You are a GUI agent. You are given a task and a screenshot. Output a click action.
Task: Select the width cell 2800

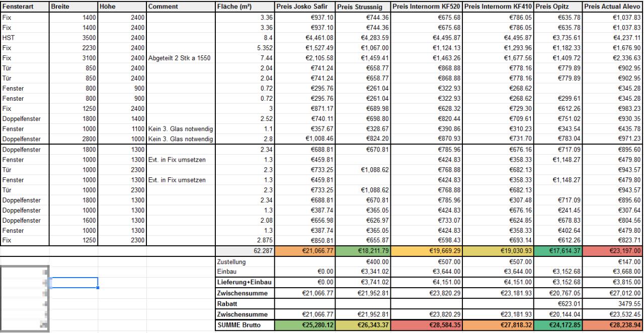coord(73,138)
